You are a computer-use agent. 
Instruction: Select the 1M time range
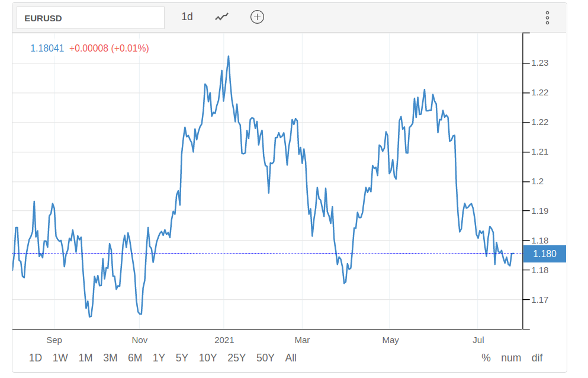[85, 358]
